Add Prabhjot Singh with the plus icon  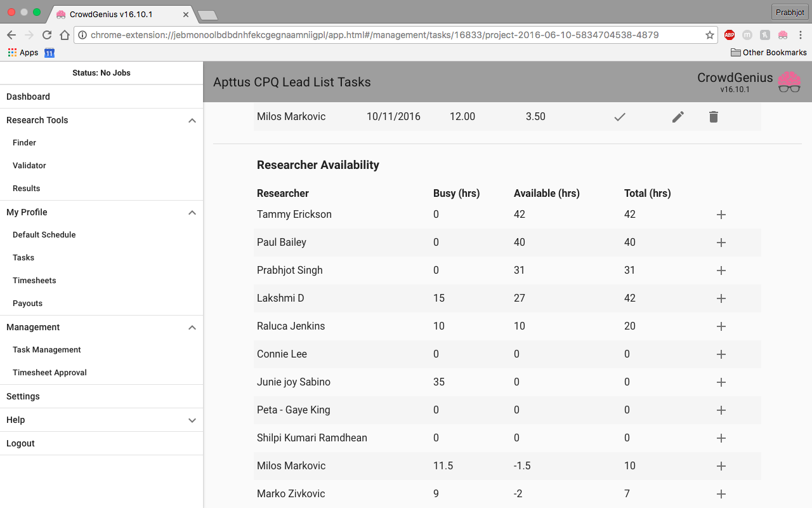(x=721, y=271)
